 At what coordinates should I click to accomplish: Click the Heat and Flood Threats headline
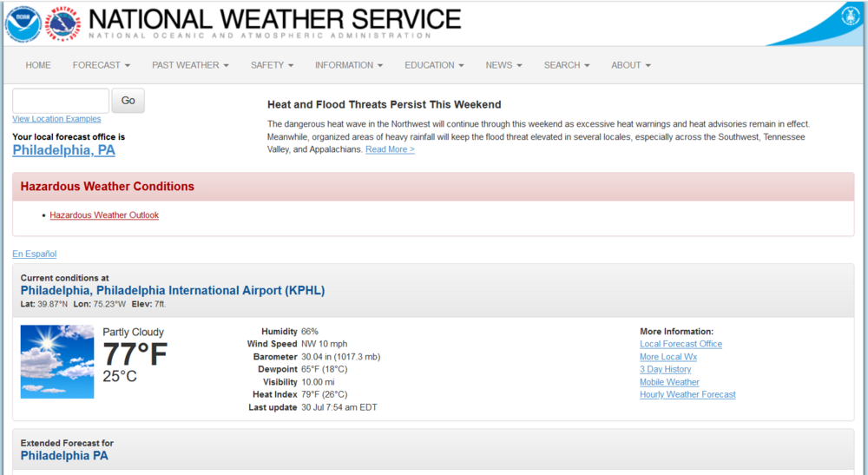point(385,104)
